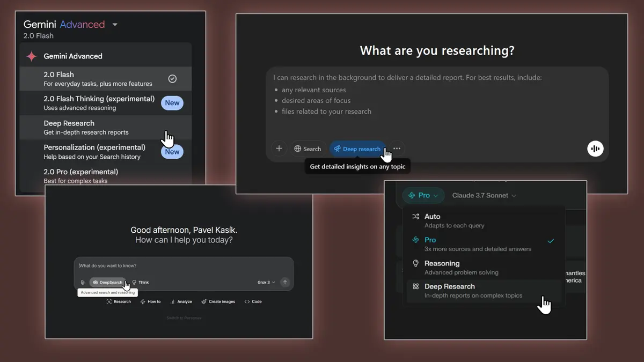Select Pro mode in Perplexity menu

pyautogui.click(x=484, y=244)
